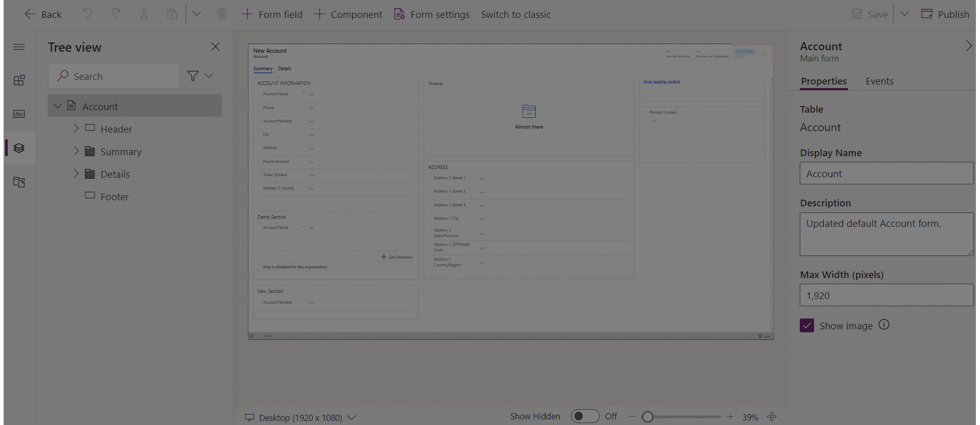The height and width of the screenshot is (425, 980).
Task: Edit the Display Name field
Action: pos(886,174)
